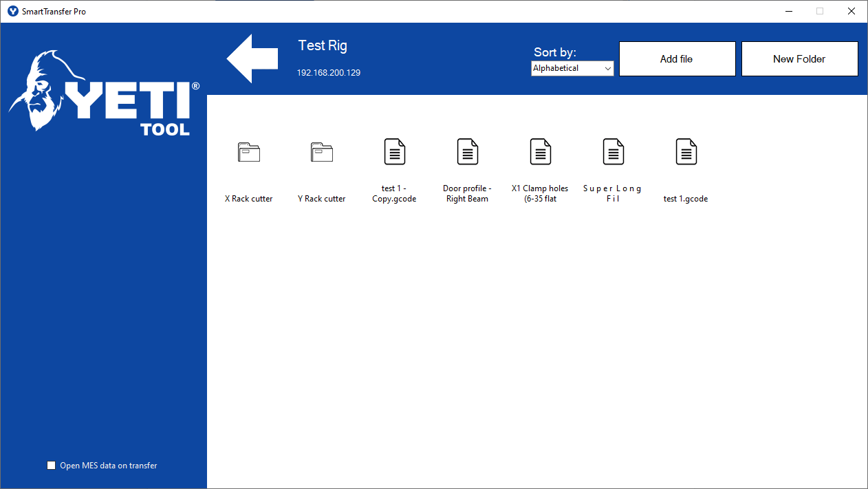Click the test 1 - Copy.gcode file name
Screen dimensions: 868x489
394,193
